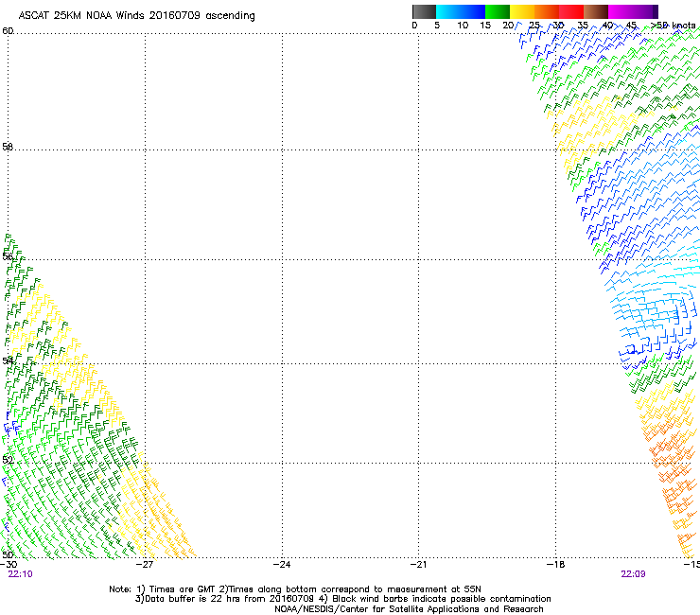Select the gray 0-5 knots color band
The image size is (700, 615).
tap(424, 11)
